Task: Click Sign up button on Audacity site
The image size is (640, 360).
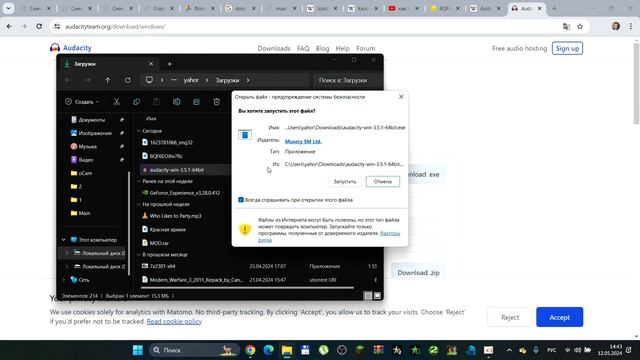Action: pyautogui.click(x=567, y=49)
